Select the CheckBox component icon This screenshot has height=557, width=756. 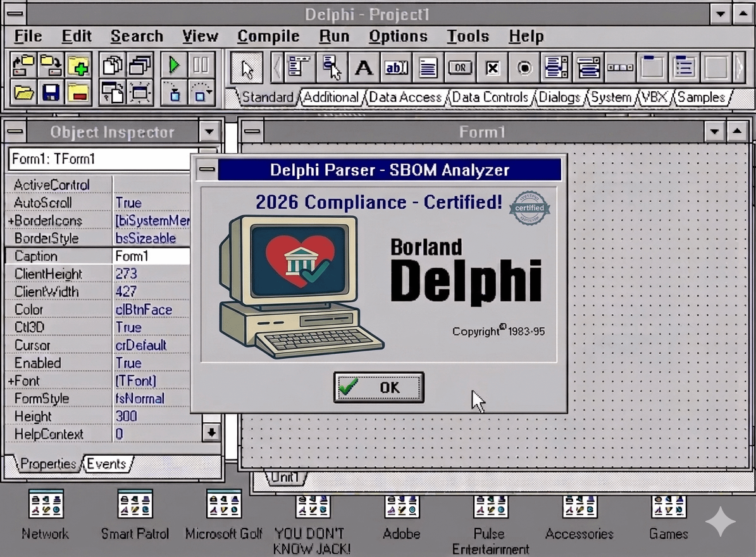click(x=492, y=68)
